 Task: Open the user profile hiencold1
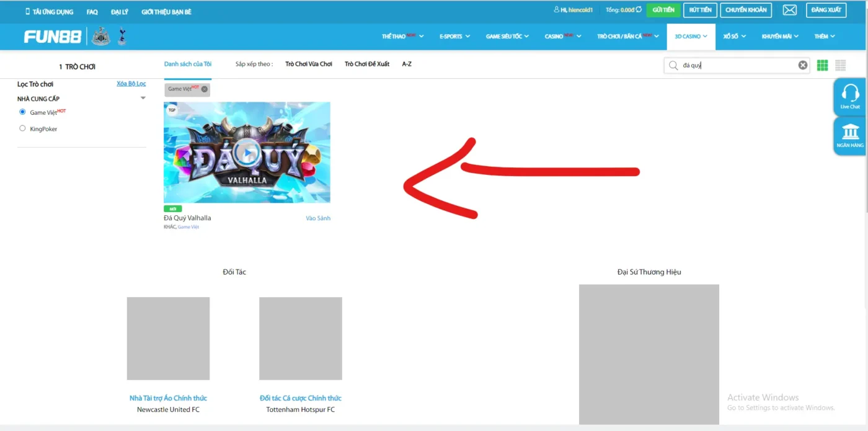(573, 10)
